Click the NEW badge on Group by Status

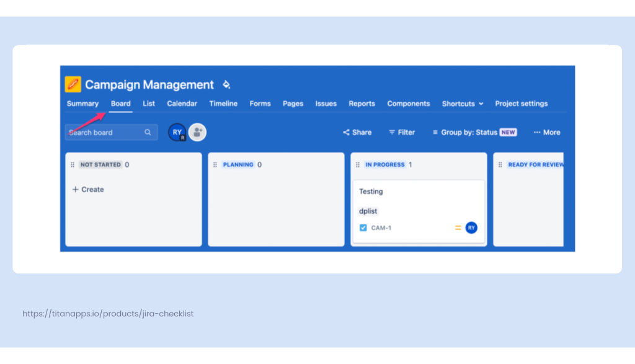coord(508,132)
